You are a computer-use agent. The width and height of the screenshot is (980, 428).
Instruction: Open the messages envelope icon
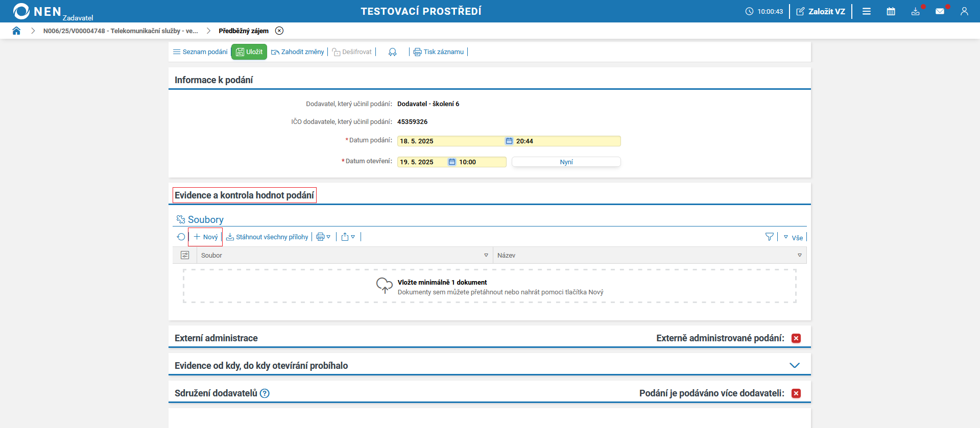pyautogui.click(x=940, y=11)
